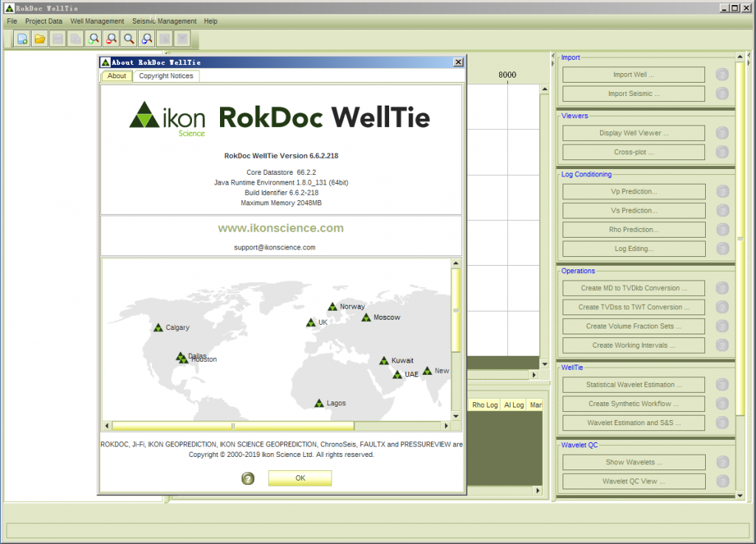
Task: Click the right panel scroll down arrow
Action: coord(740,496)
